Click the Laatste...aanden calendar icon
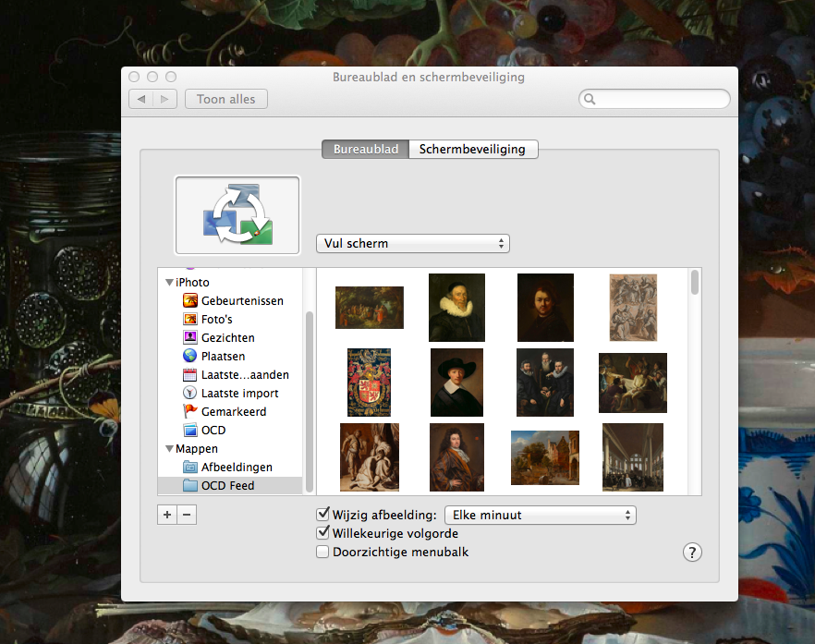Viewport: 815px width, 644px height. [190, 374]
